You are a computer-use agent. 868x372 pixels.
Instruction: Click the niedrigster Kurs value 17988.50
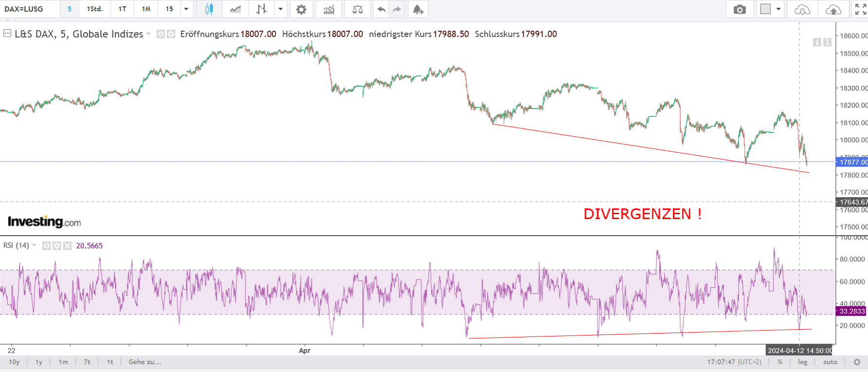pos(451,34)
